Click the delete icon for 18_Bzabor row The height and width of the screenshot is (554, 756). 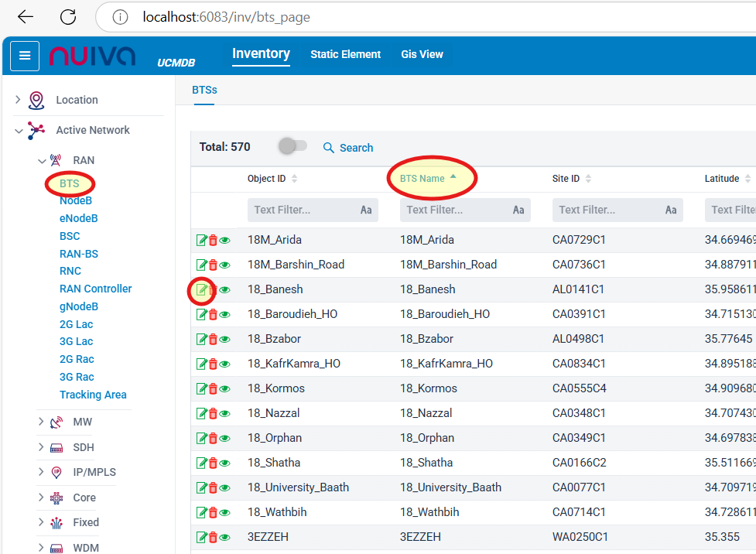pos(213,340)
